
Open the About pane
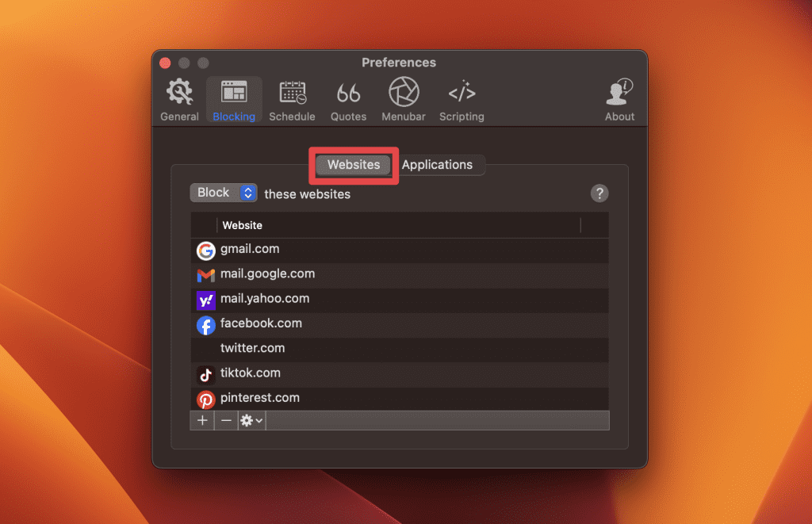[619, 100]
